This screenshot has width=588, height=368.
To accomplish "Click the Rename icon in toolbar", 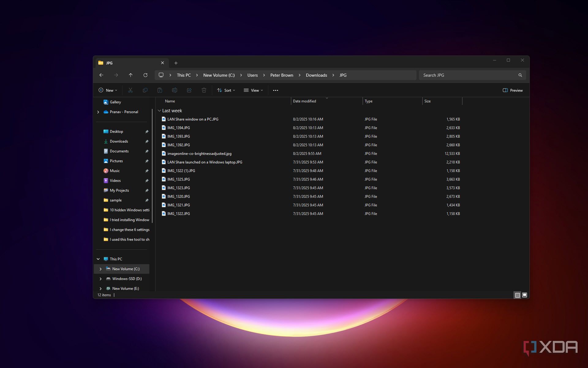I will click(x=174, y=90).
